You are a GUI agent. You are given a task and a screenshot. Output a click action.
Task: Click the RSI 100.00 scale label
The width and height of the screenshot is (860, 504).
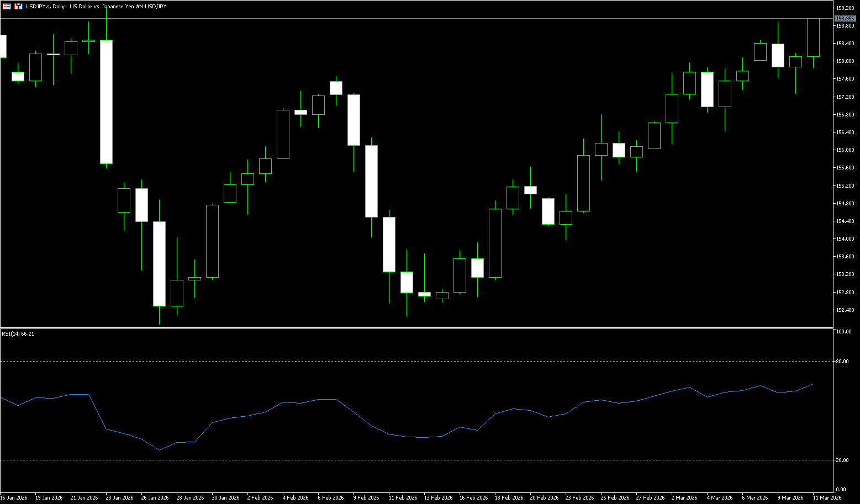click(x=843, y=332)
